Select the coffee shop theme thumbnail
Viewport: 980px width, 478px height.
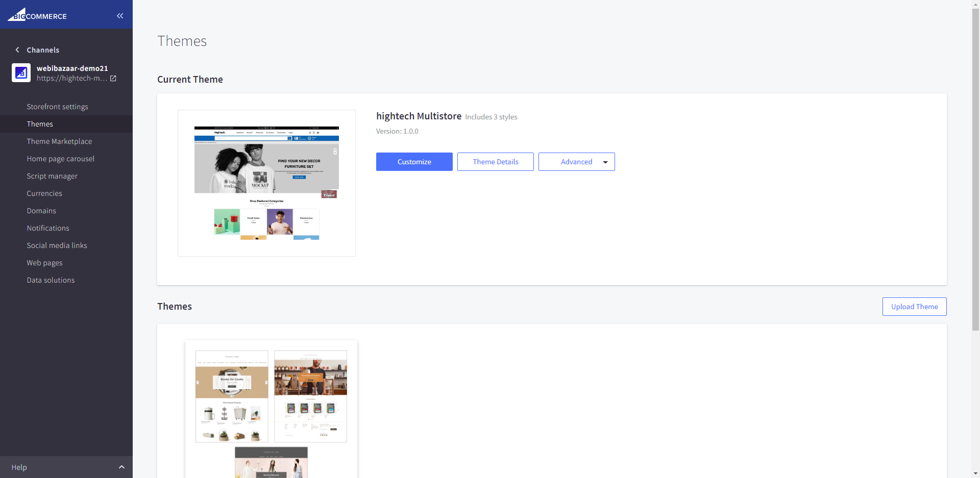click(310, 396)
